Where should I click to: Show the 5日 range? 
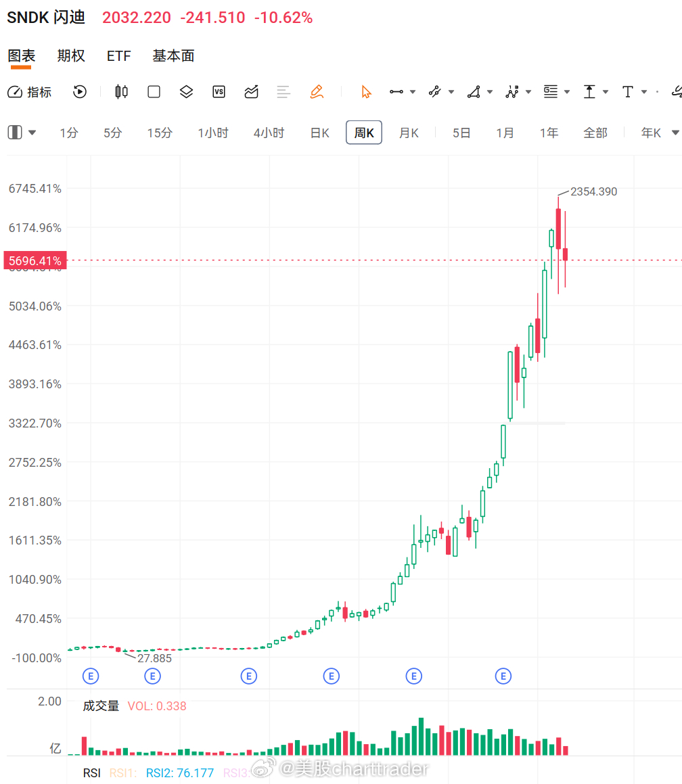[461, 133]
